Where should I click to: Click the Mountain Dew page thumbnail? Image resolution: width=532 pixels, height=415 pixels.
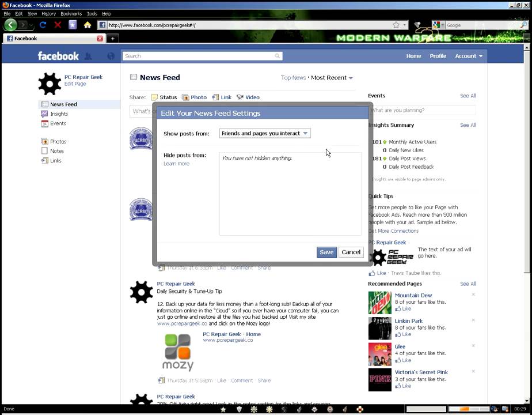(379, 303)
